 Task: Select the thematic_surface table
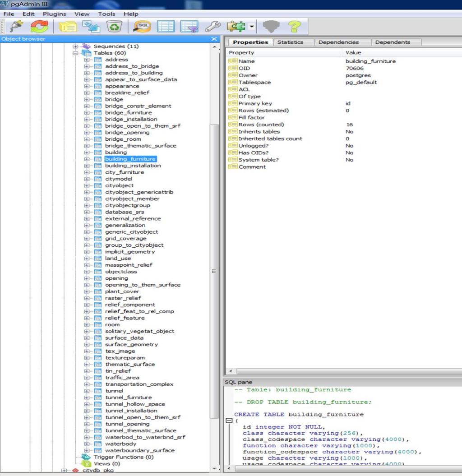130,364
